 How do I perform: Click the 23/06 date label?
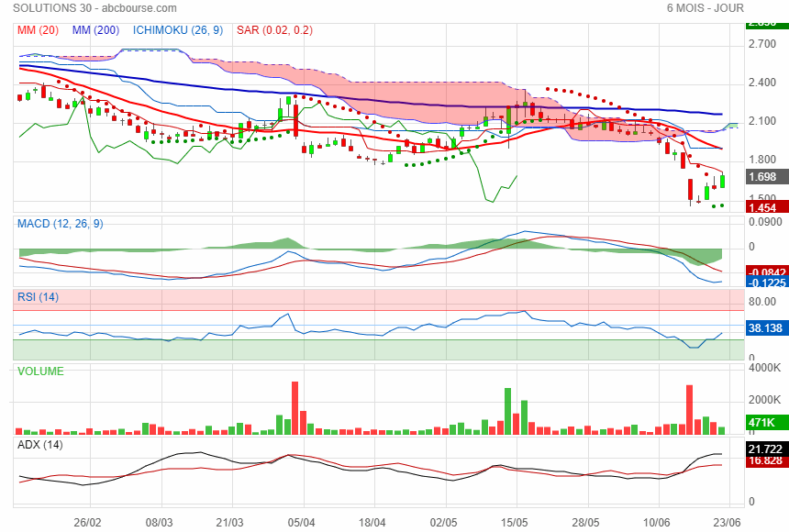pos(728,523)
